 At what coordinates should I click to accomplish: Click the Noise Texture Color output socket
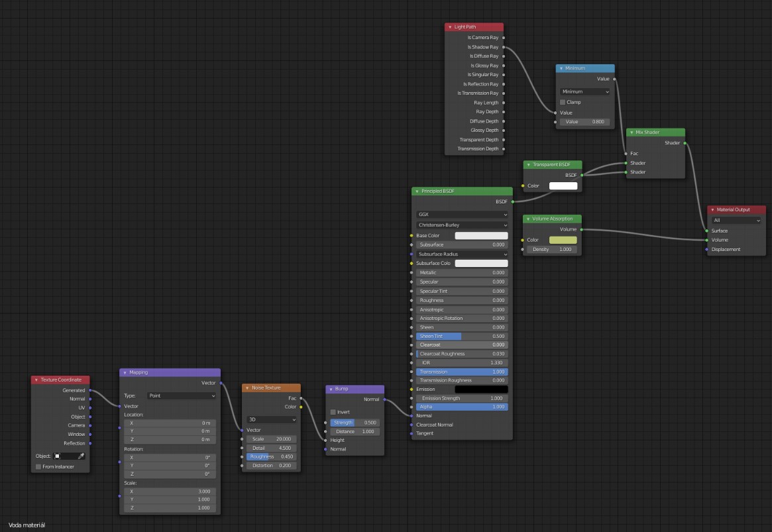pos(301,407)
